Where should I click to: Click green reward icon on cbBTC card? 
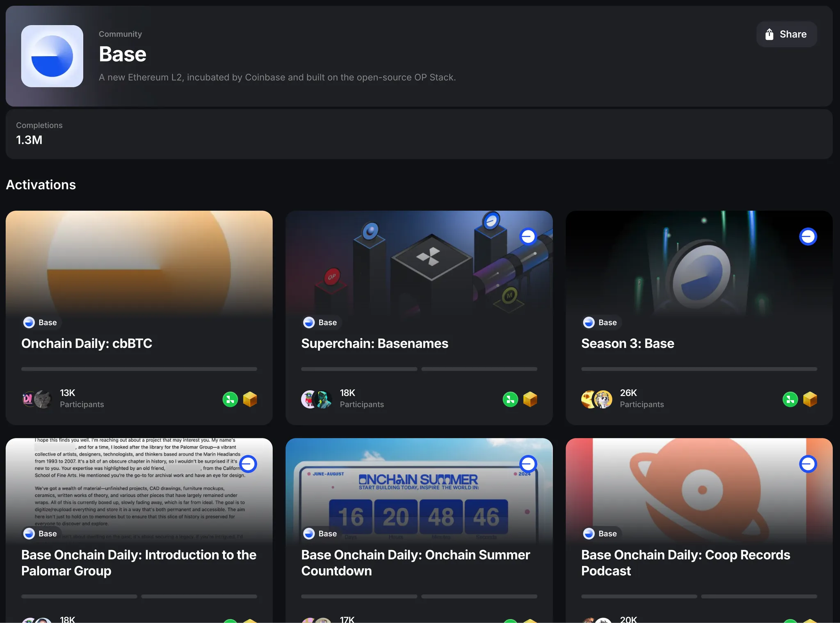(230, 399)
